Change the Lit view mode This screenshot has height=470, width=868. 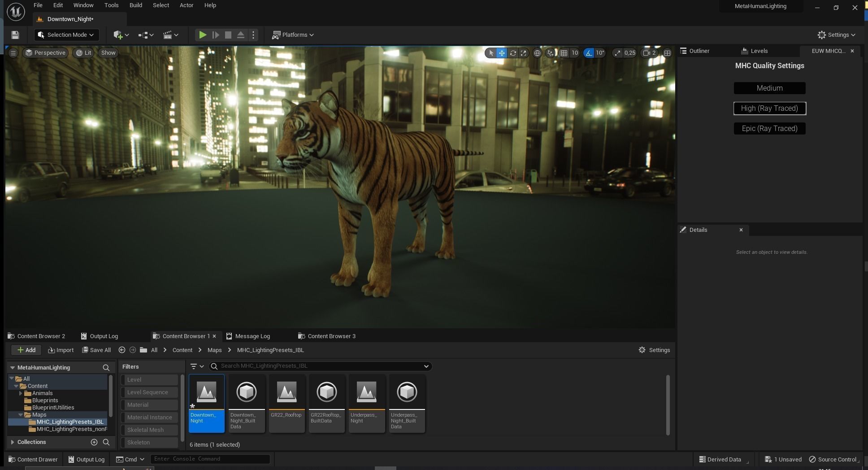click(83, 53)
